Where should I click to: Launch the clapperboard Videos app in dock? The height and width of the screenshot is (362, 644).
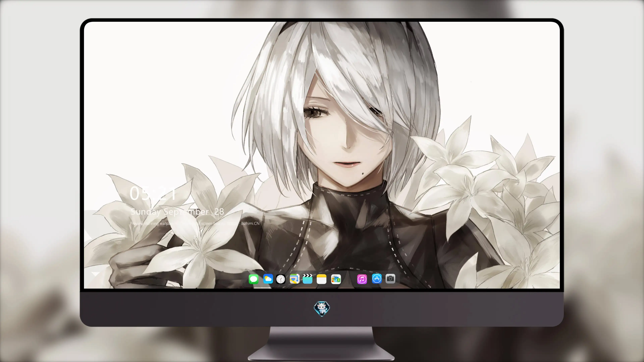tap(308, 279)
